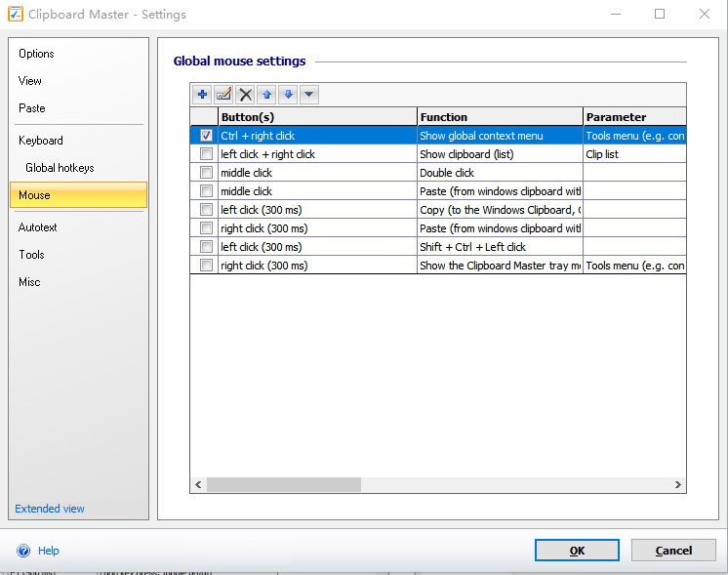Click the add new mouse setting plus icon
Screen dimensions: 728x575
(x=202, y=95)
